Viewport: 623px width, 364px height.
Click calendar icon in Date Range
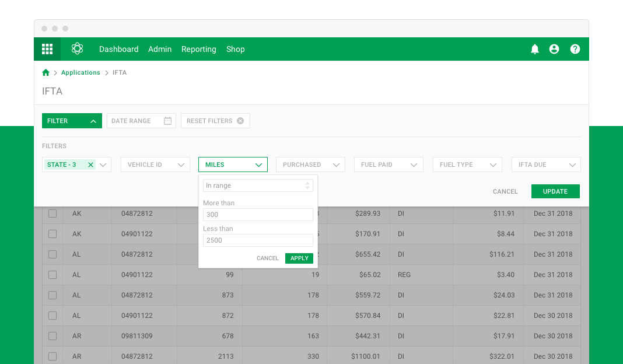(167, 121)
